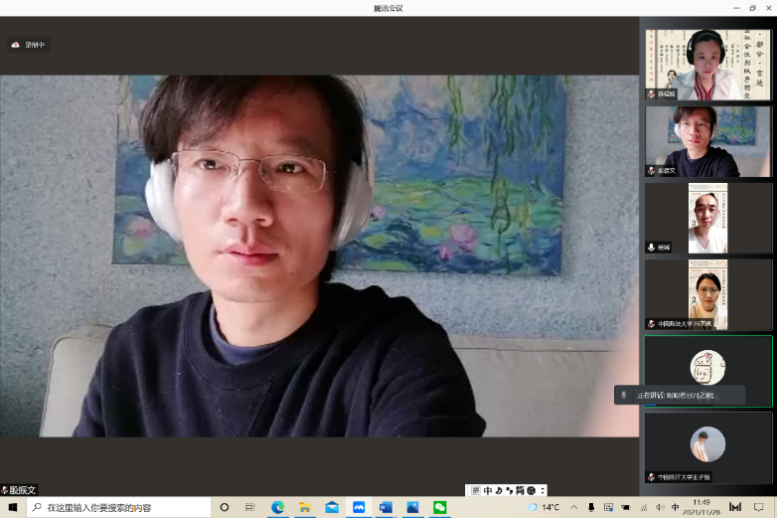Open Microsoft Edge from the taskbar
This screenshot has width=777, height=518.
[278, 508]
